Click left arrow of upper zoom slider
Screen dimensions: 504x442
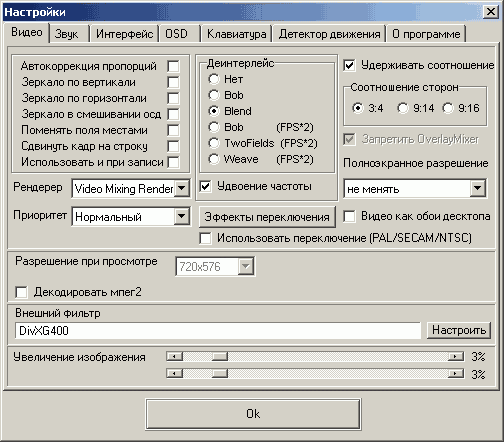(x=175, y=357)
